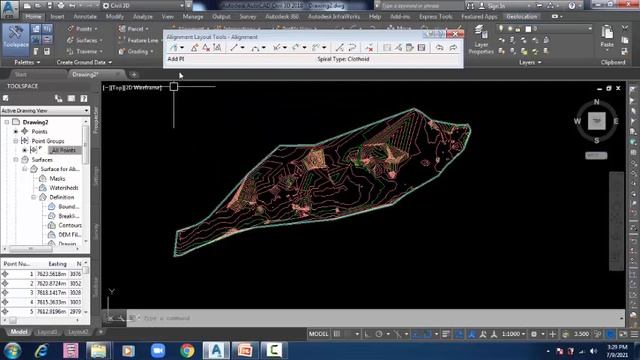Click the volume speaker tray icon

[593, 351]
